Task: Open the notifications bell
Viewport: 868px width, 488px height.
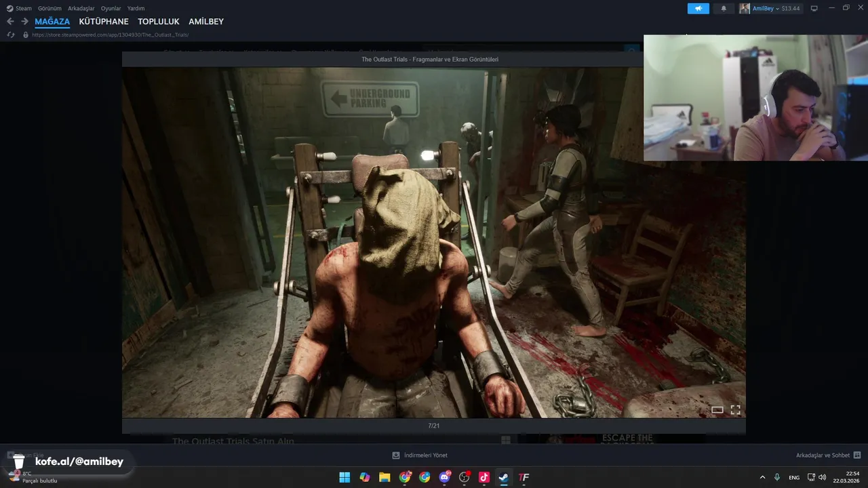Action: 724,8
